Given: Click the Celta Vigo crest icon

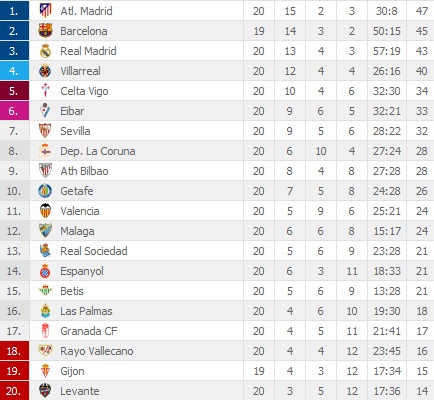Looking at the screenshot, I should click(45, 91).
